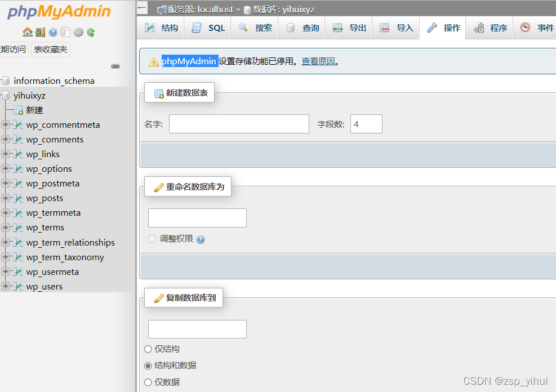Click the wp_term_relationships table icon
The image size is (556, 392).
17,242
